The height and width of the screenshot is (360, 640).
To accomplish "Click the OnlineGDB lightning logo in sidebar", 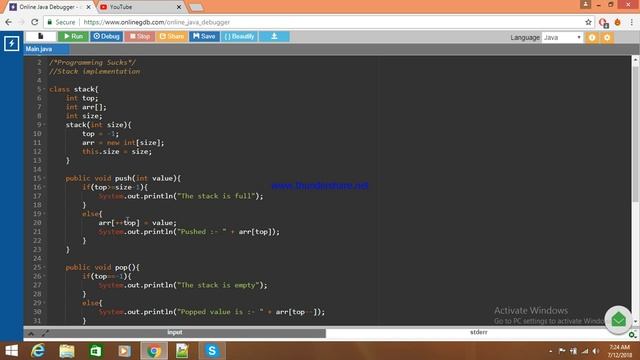I will point(11,44).
